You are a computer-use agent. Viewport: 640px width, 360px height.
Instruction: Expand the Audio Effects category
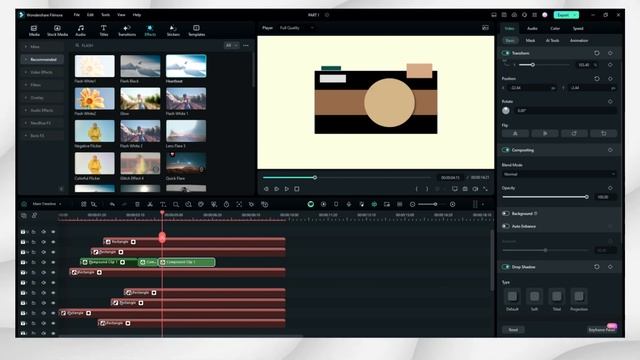tap(42, 110)
